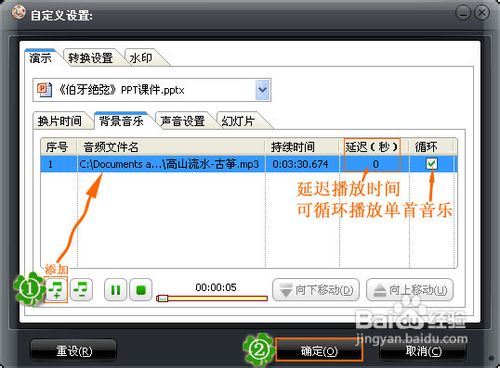Open the 幻灯片 tab
This screenshot has width=500, height=368.
click(x=238, y=121)
